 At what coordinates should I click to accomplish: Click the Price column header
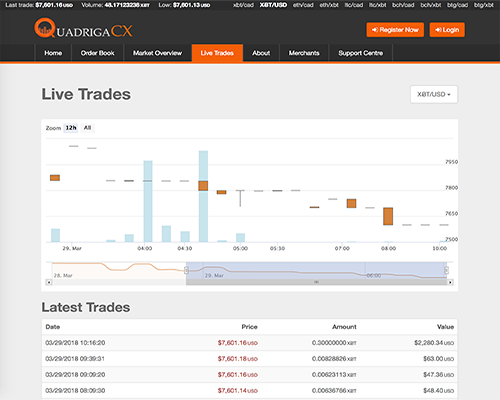249,327
